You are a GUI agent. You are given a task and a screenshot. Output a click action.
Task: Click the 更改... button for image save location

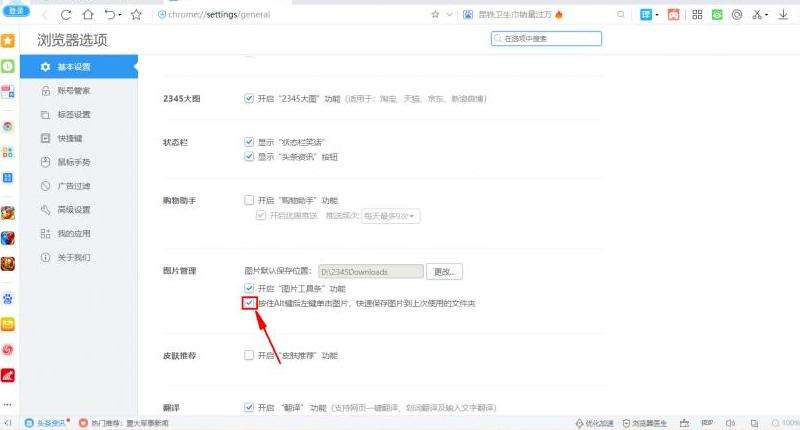(445, 271)
